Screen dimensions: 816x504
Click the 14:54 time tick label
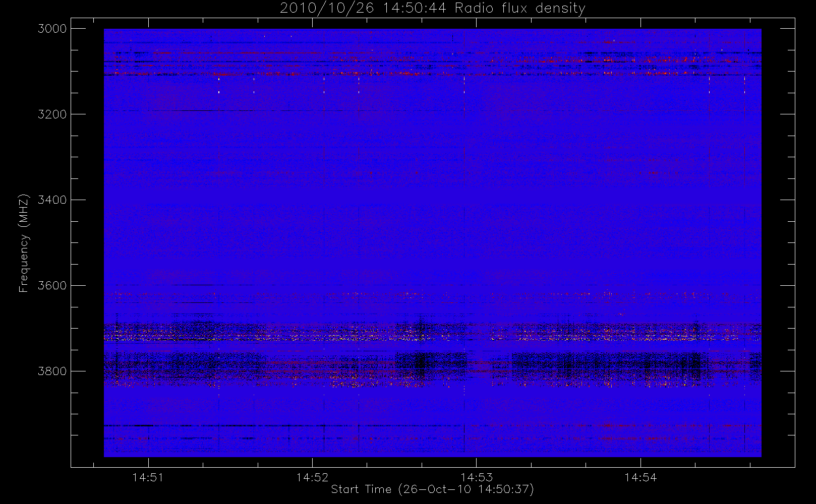[x=640, y=477]
